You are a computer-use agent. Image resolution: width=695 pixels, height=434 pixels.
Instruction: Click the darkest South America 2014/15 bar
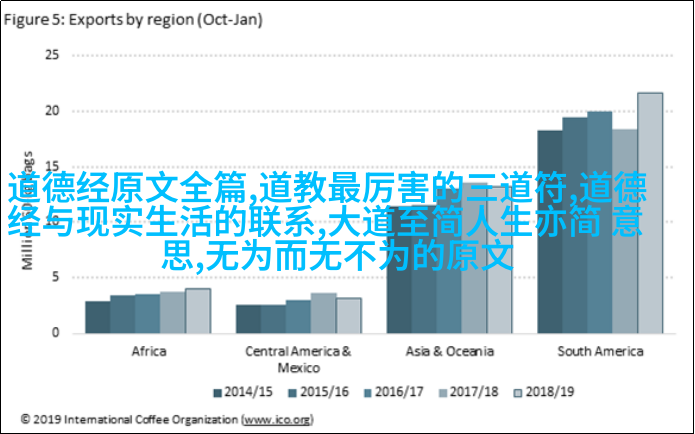549,231
